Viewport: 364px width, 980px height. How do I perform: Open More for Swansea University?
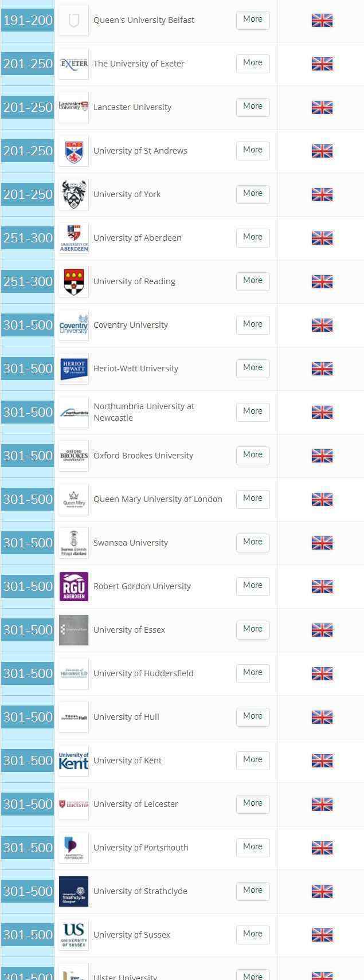coord(253,542)
